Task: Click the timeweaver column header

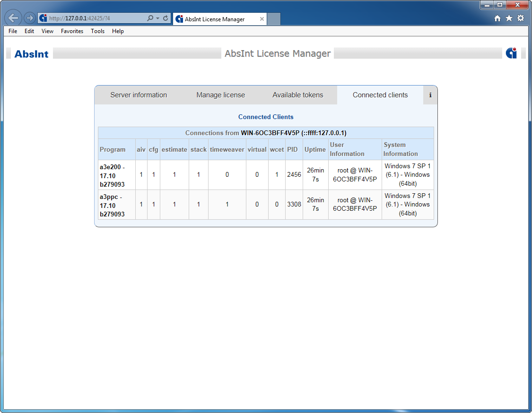Action: 227,149
